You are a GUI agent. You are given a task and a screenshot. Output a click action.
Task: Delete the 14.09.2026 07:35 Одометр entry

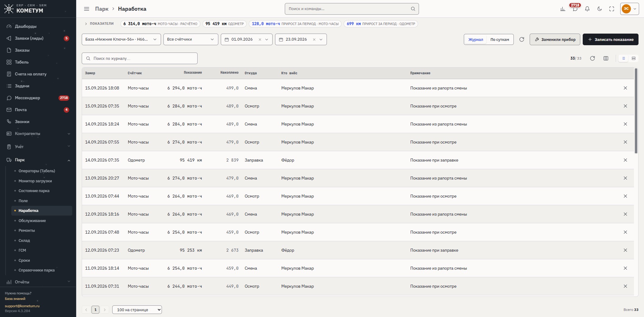click(625, 160)
